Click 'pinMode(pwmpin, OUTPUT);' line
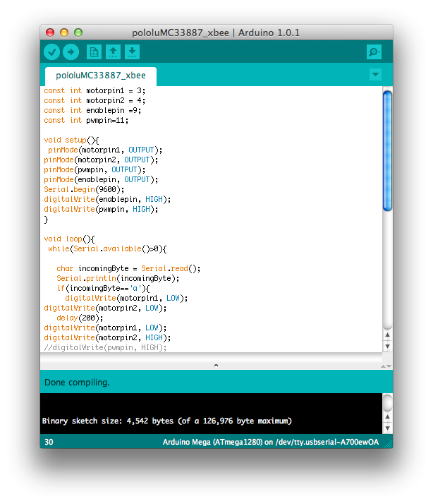Screen dimensions: 433x504 [x=94, y=169]
